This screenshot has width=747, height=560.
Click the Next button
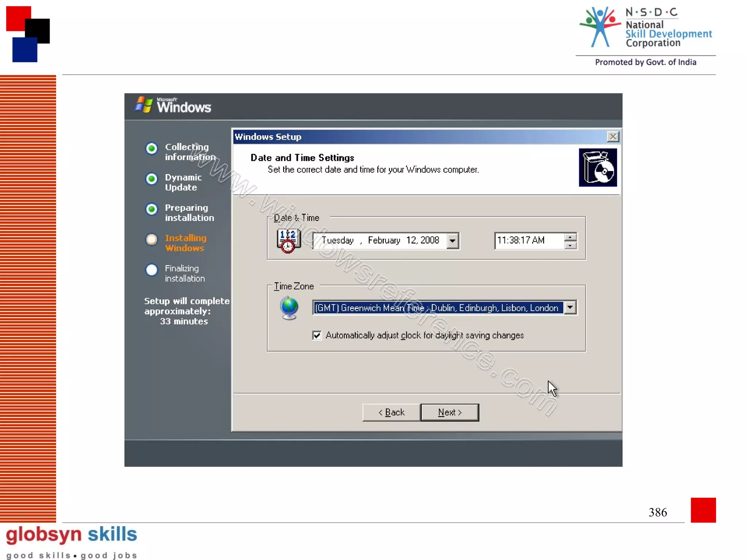(449, 412)
